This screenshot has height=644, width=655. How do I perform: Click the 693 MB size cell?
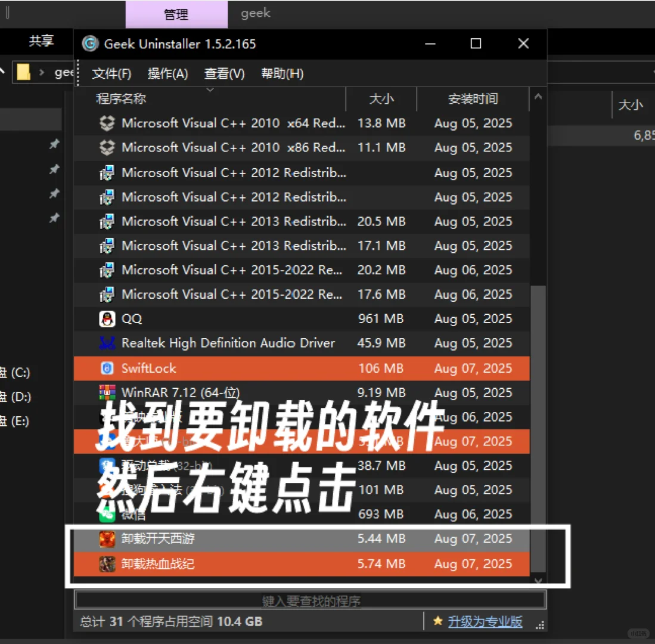click(381, 514)
